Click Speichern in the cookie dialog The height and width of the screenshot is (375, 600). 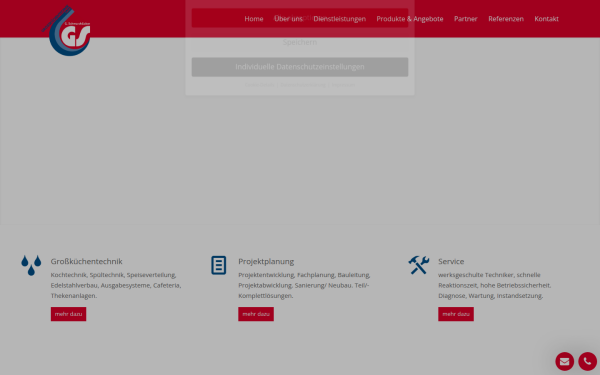[x=300, y=42]
